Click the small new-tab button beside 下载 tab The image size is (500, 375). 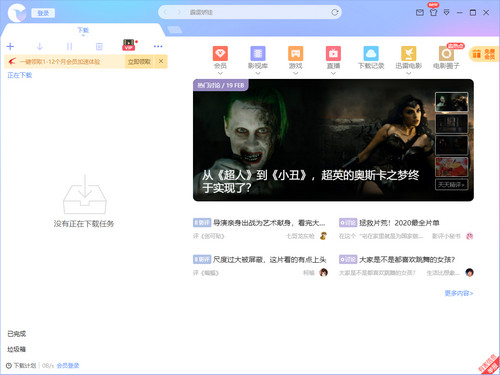point(175,30)
